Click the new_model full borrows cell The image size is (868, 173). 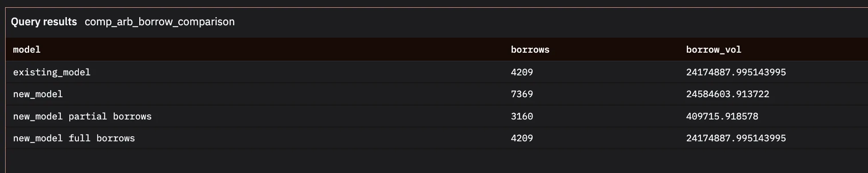pos(74,138)
